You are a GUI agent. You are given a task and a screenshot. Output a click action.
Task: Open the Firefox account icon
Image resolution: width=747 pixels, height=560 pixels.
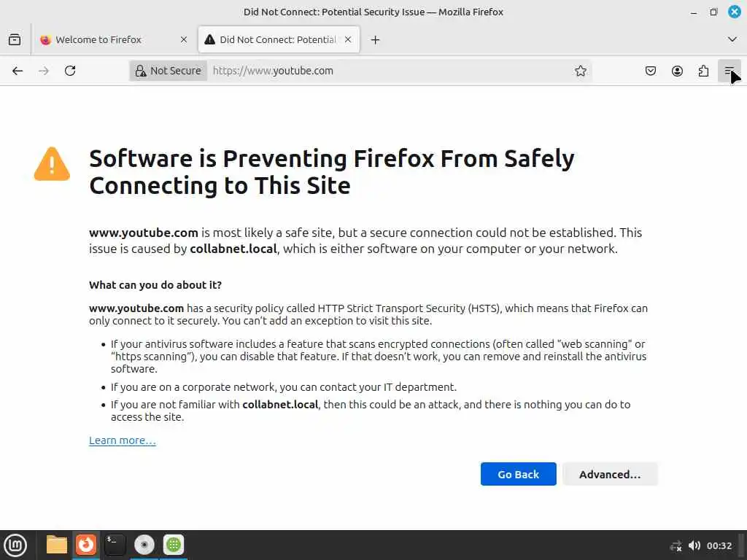click(x=677, y=71)
